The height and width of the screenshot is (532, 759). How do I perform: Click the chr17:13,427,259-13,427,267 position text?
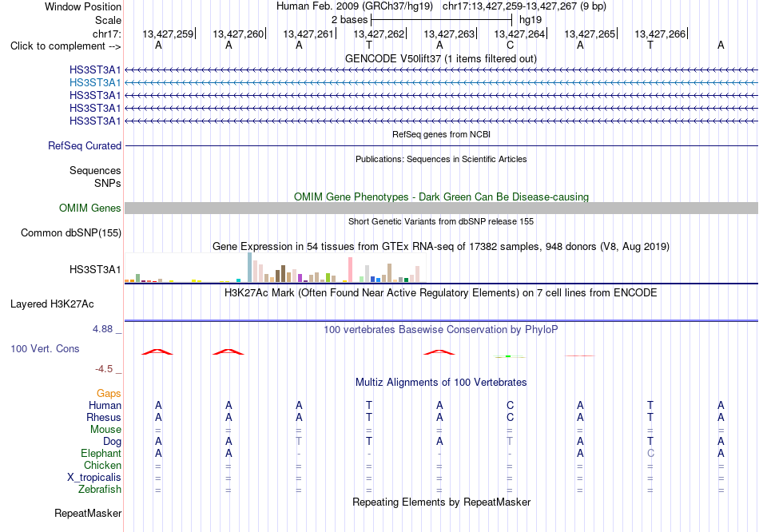click(x=524, y=6)
